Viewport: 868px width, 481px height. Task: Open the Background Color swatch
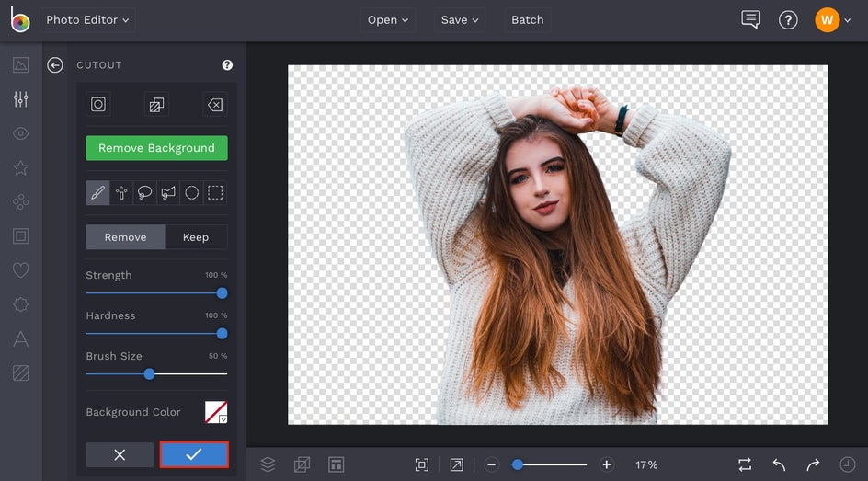(x=216, y=412)
